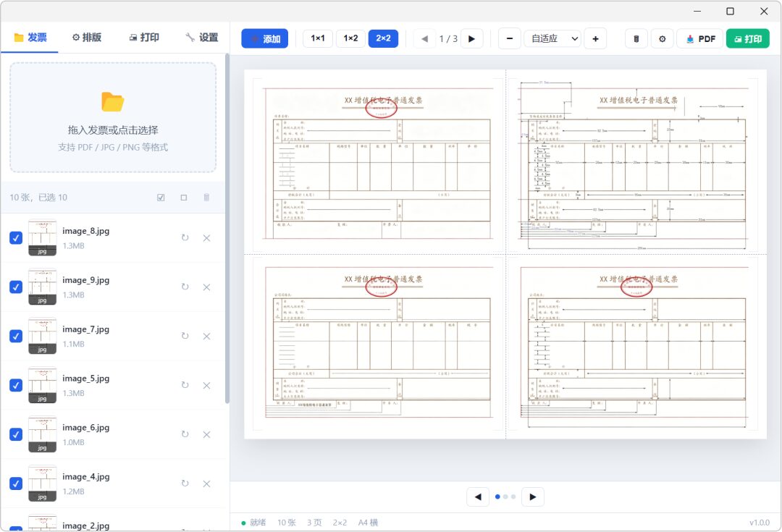
Task: Rotate image_6.jpg
Action: tap(185, 434)
